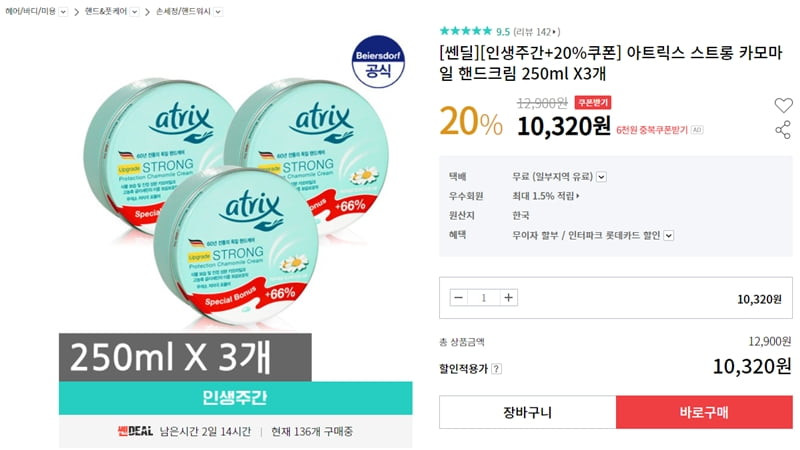
Task: Expand the 손세정/핸드워시 breadcrumb dropdown
Action: pyautogui.click(x=218, y=11)
